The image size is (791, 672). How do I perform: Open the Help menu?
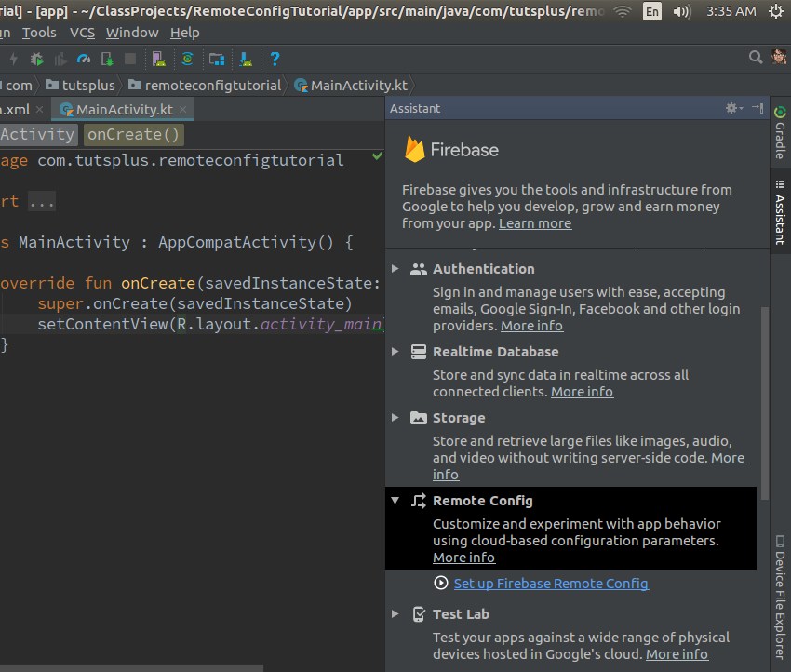(x=184, y=33)
